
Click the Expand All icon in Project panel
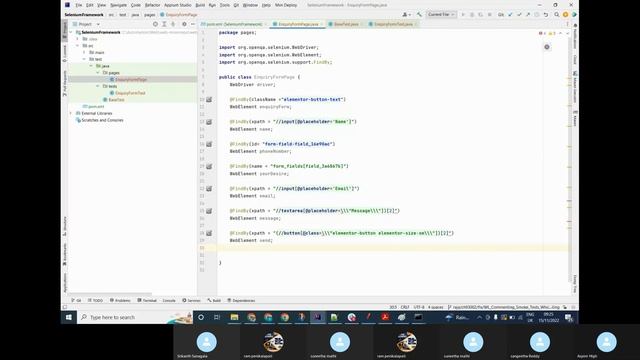click(x=164, y=24)
